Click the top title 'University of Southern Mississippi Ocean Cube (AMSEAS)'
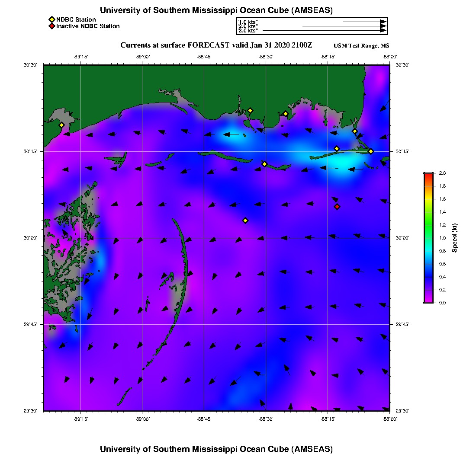Viewport: 476px width, 454px height. 216,10
